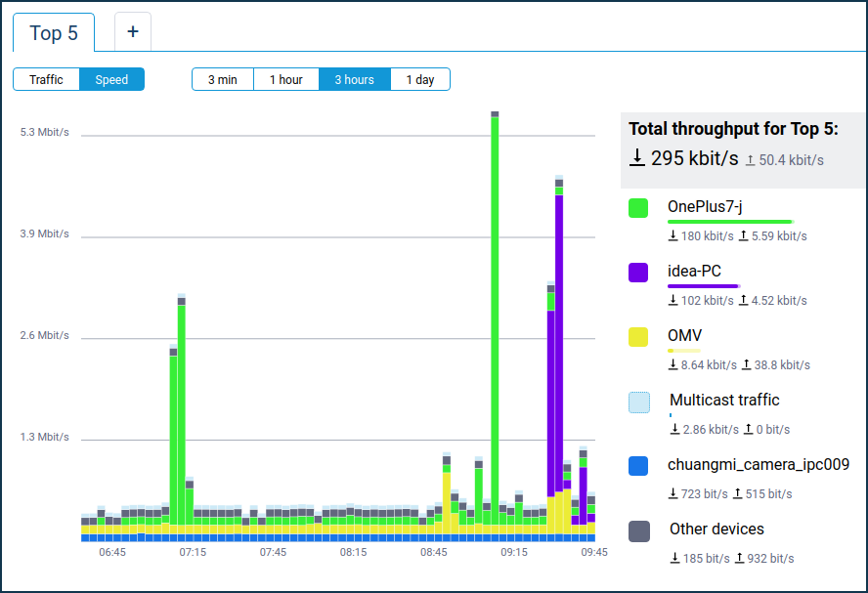868x593 pixels.
Task: Click OnePlus7-j upload speed 5.59 kbit/s
Action: (779, 236)
